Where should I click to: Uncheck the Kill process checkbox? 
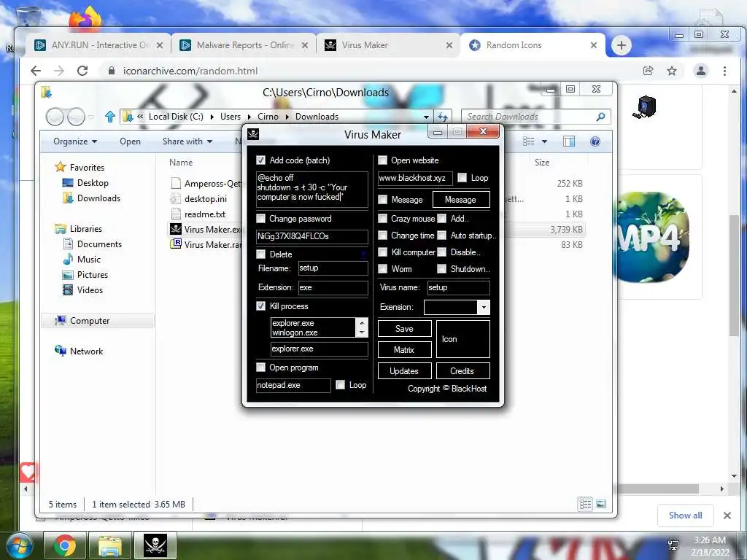(260, 306)
